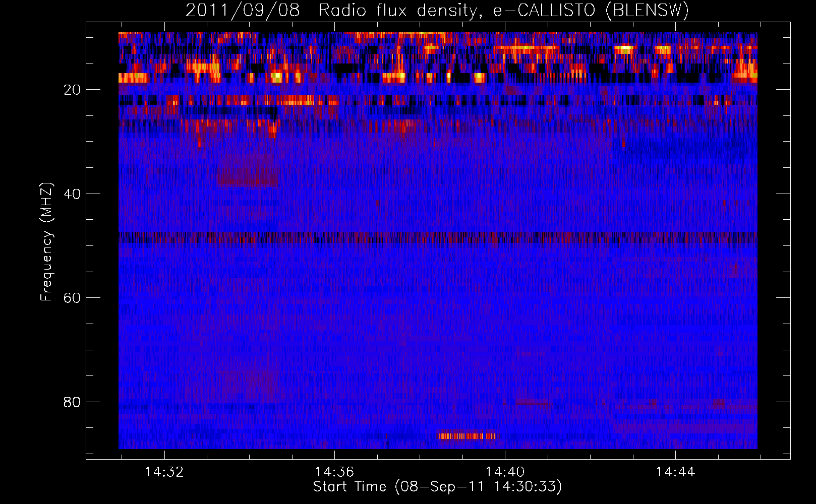Click the 14:44 time tick label
816x504 pixels.
(x=675, y=472)
